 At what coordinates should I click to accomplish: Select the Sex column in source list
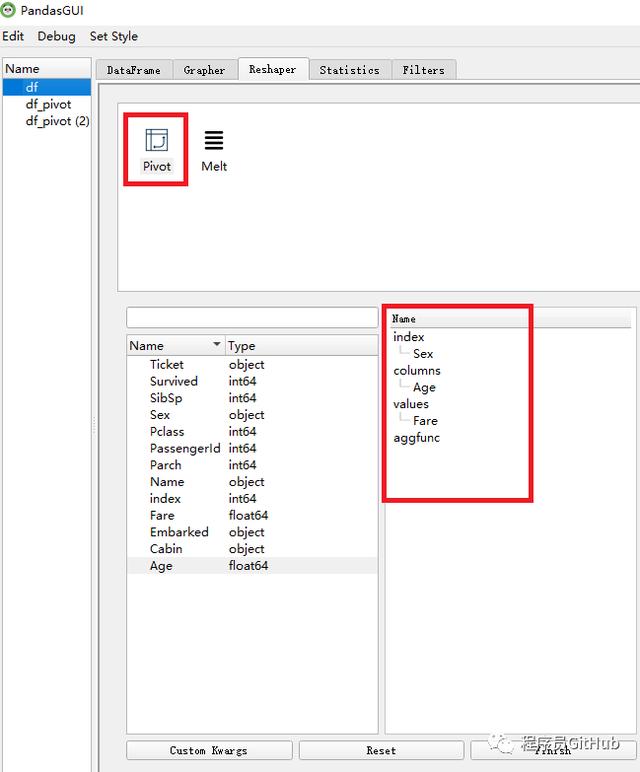point(252,415)
